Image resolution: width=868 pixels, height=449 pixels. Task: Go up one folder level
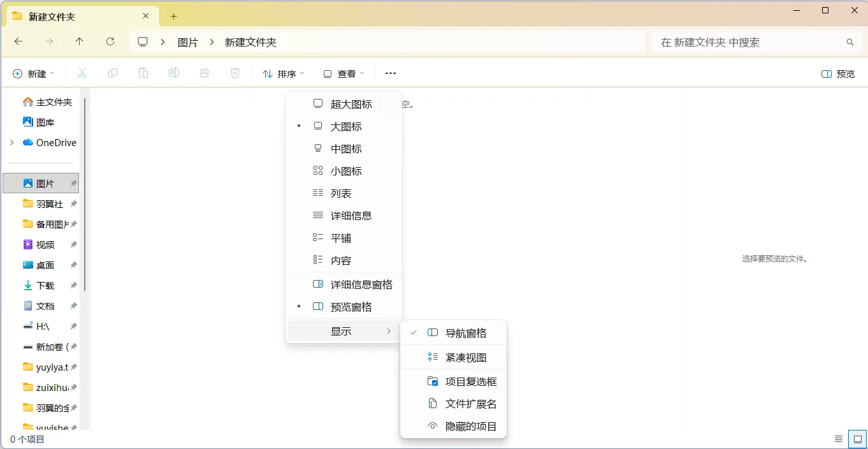pyautogui.click(x=80, y=41)
